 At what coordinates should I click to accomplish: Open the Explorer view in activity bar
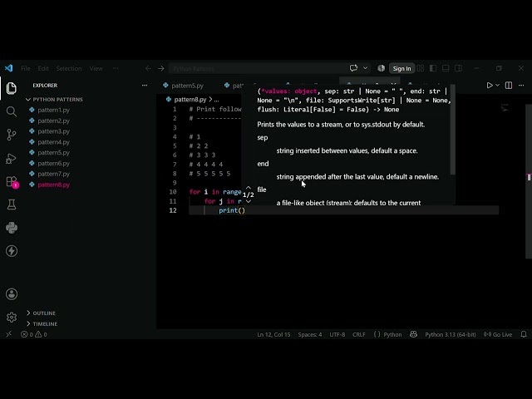[11, 88]
